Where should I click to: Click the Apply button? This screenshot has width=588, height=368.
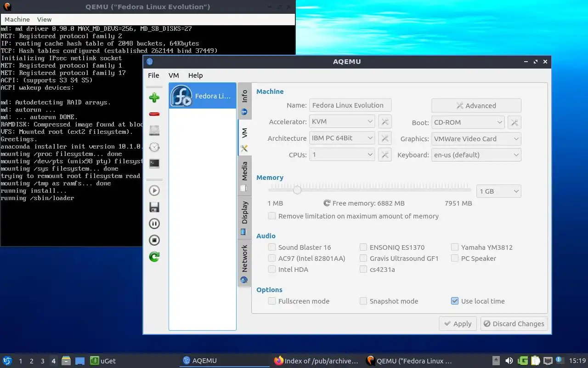pyautogui.click(x=458, y=324)
